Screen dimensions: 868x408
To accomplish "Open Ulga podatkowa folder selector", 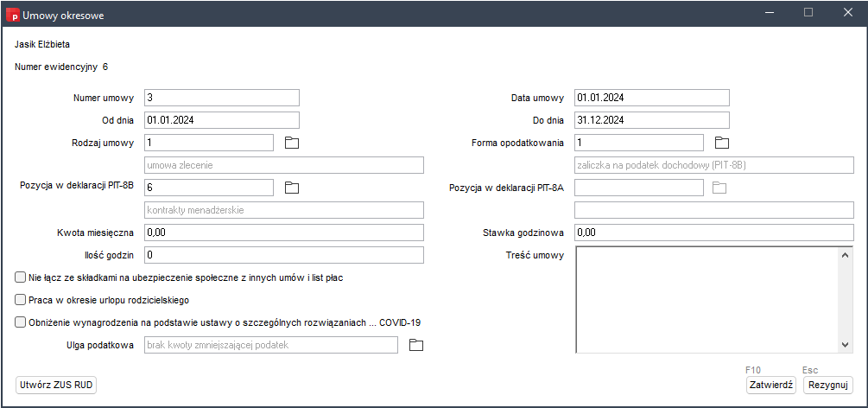I will tap(416, 345).
